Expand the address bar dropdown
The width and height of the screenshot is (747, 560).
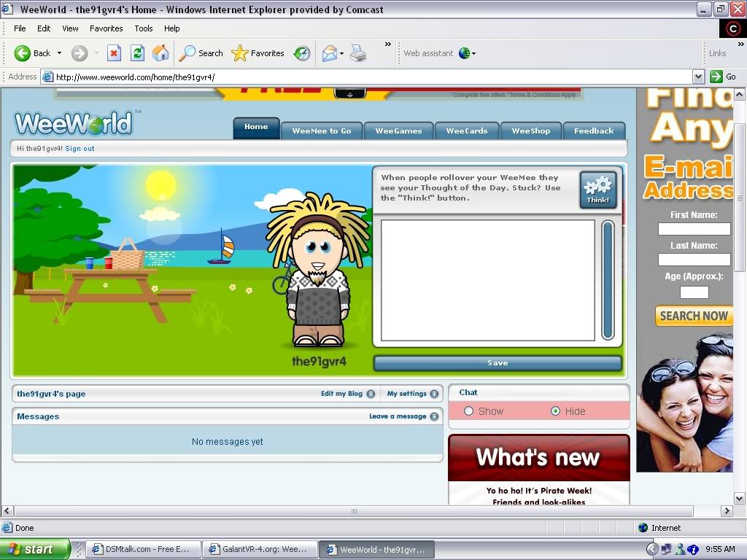pyautogui.click(x=698, y=77)
